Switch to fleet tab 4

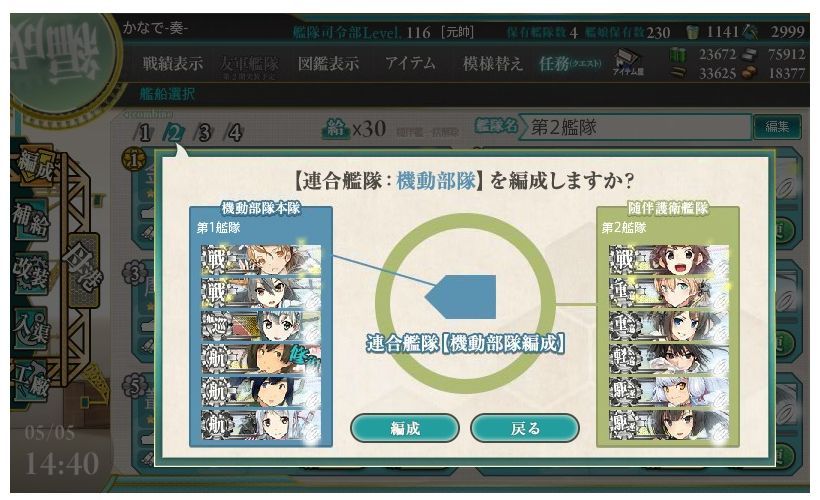point(234,133)
